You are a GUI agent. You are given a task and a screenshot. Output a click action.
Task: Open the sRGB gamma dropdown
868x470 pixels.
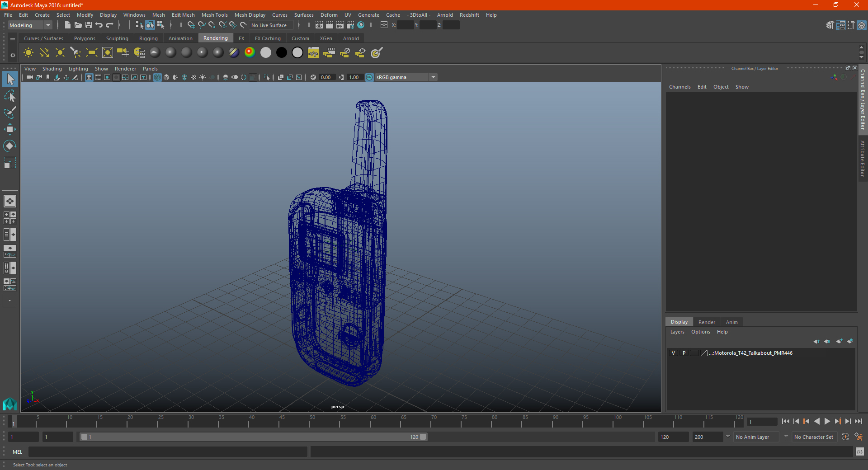(x=406, y=77)
